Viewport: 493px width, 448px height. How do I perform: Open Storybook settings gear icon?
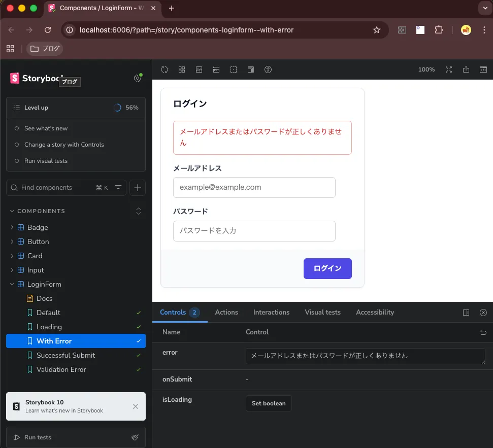138,78
